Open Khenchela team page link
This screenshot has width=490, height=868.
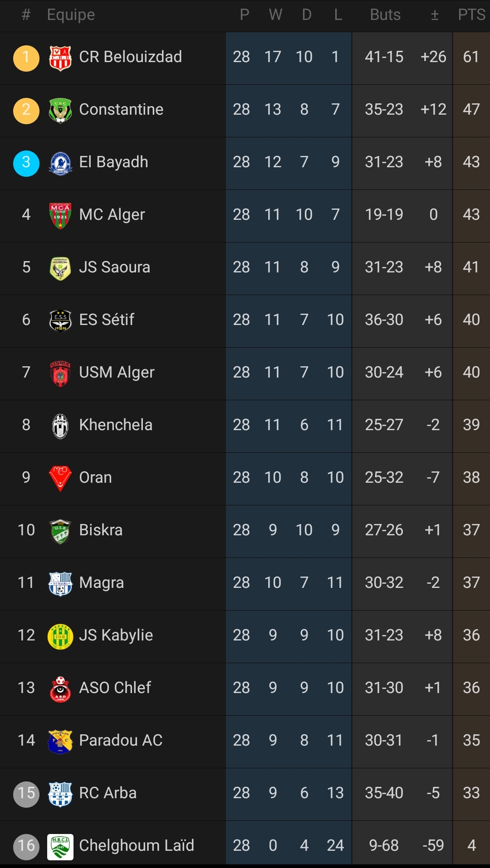coord(116,425)
